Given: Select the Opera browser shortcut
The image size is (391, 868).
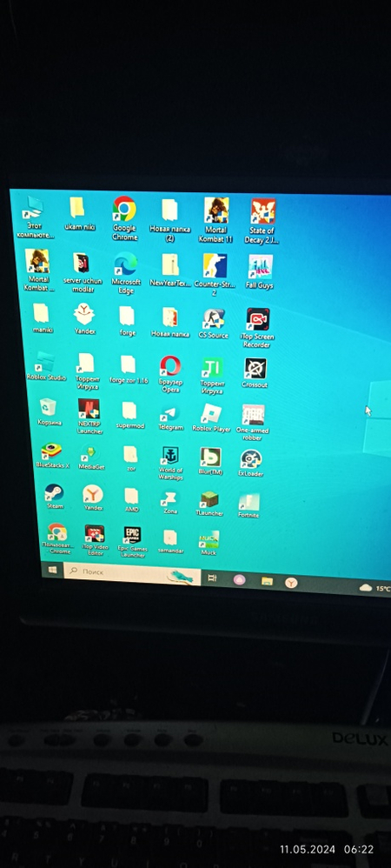Looking at the screenshot, I should point(170,374).
